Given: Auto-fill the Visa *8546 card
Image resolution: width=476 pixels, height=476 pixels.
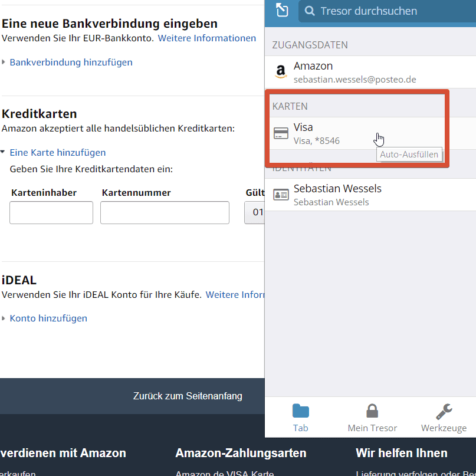Looking at the screenshot, I should tap(370, 133).
